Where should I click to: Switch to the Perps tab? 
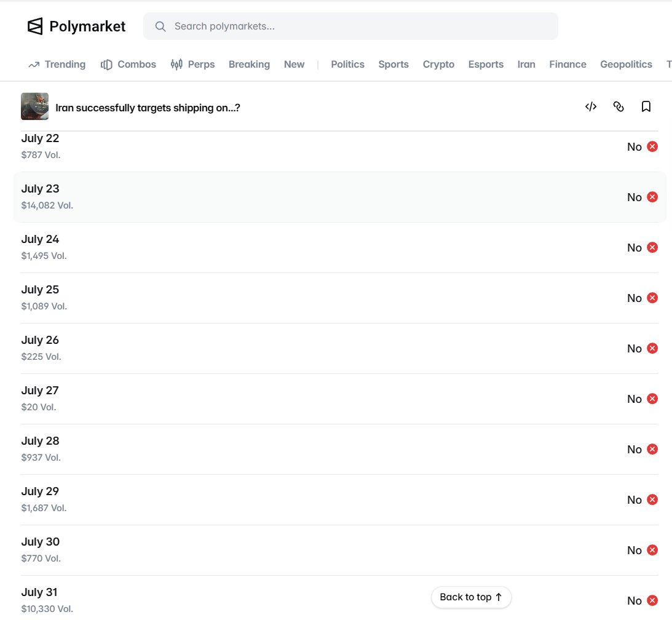pos(192,65)
